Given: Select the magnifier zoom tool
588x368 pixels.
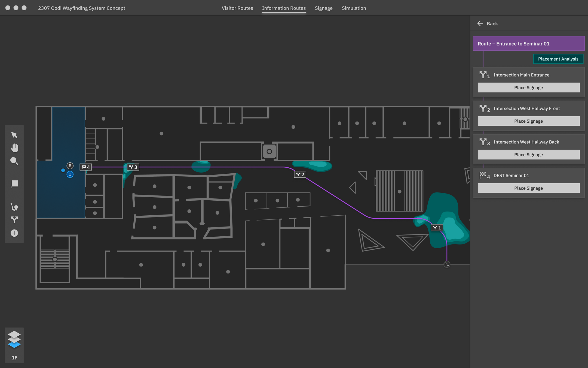Looking at the screenshot, I should tap(14, 161).
